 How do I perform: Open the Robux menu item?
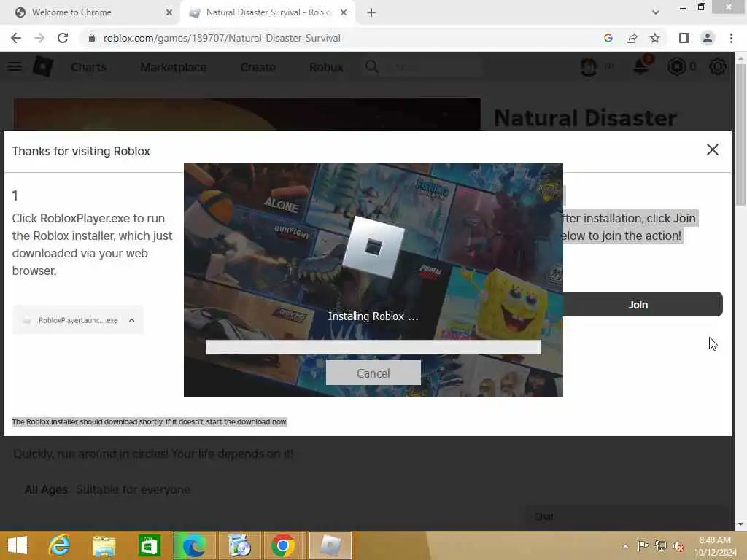326,67
